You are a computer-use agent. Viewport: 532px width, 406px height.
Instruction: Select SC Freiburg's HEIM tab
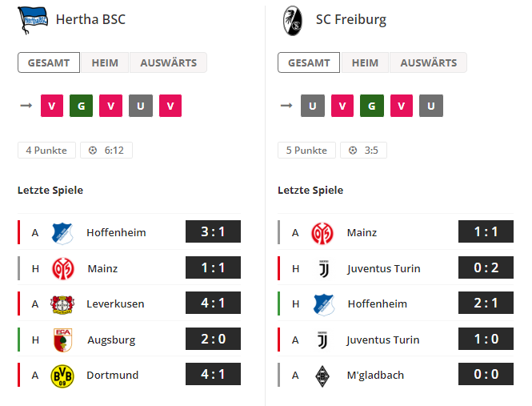tap(365, 62)
